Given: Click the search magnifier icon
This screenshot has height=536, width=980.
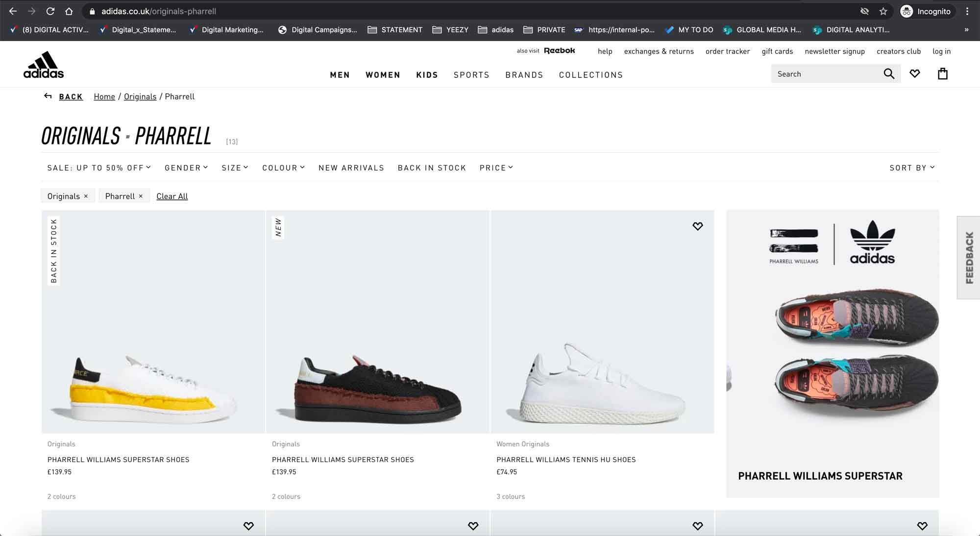Looking at the screenshot, I should click(889, 74).
